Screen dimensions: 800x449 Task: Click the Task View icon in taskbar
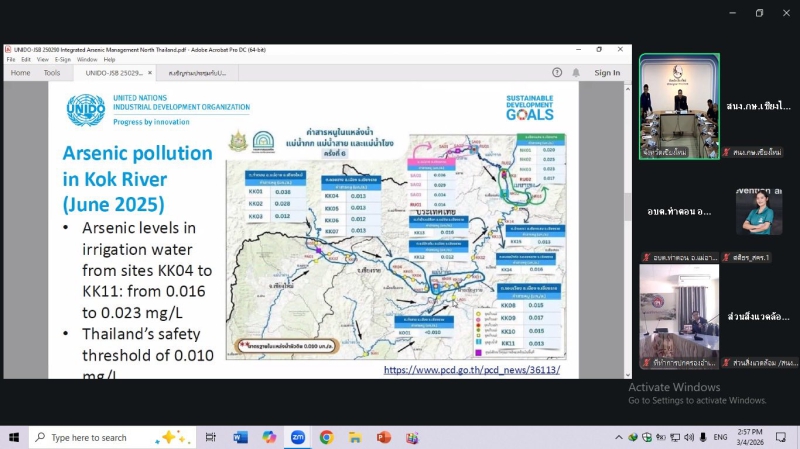point(210,438)
